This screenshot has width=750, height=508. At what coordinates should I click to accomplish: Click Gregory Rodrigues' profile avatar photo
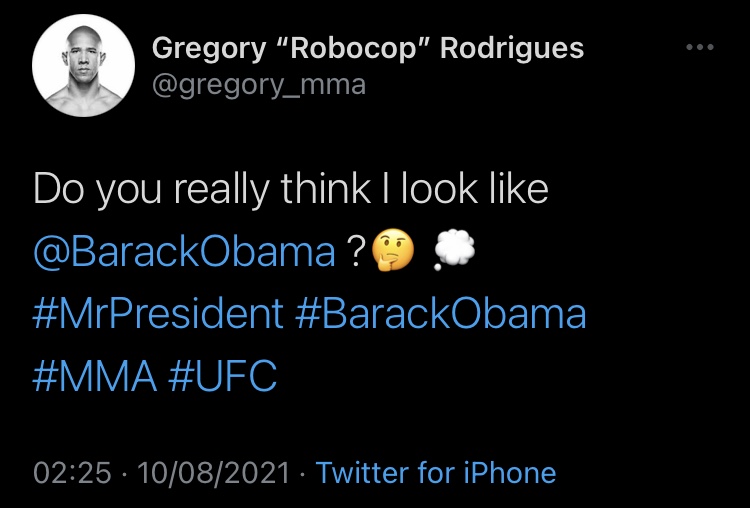coord(83,66)
